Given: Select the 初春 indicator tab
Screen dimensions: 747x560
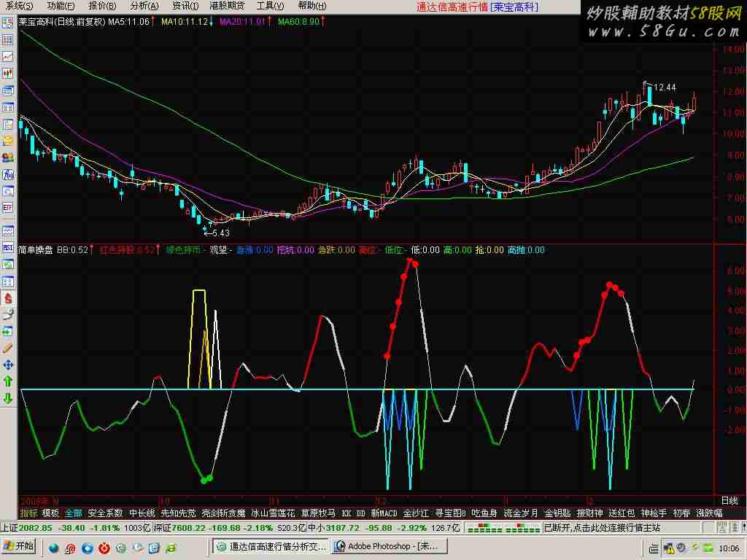Looking at the screenshot, I should point(682,513).
